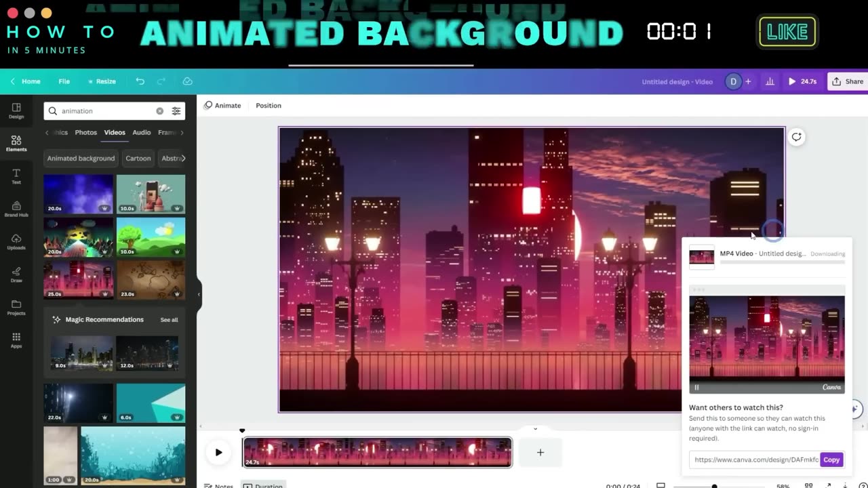Select the phone mockup 10.0s video
The image size is (868, 488).
pyautogui.click(x=151, y=195)
